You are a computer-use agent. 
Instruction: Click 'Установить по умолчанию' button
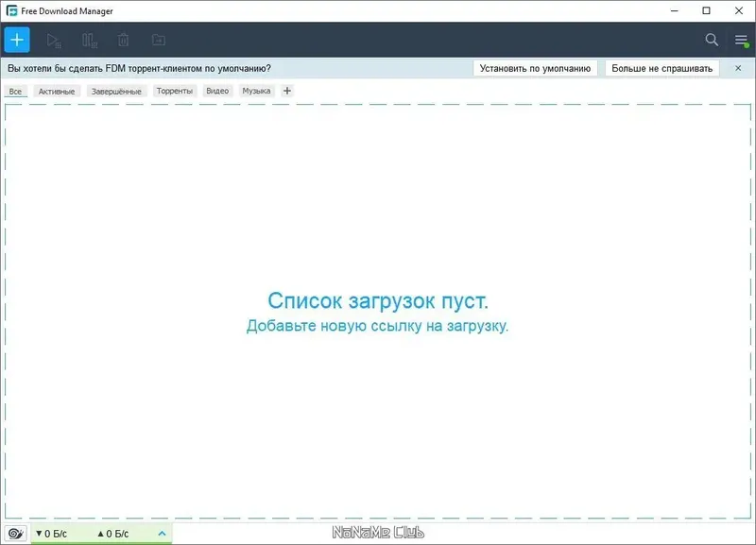536,68
